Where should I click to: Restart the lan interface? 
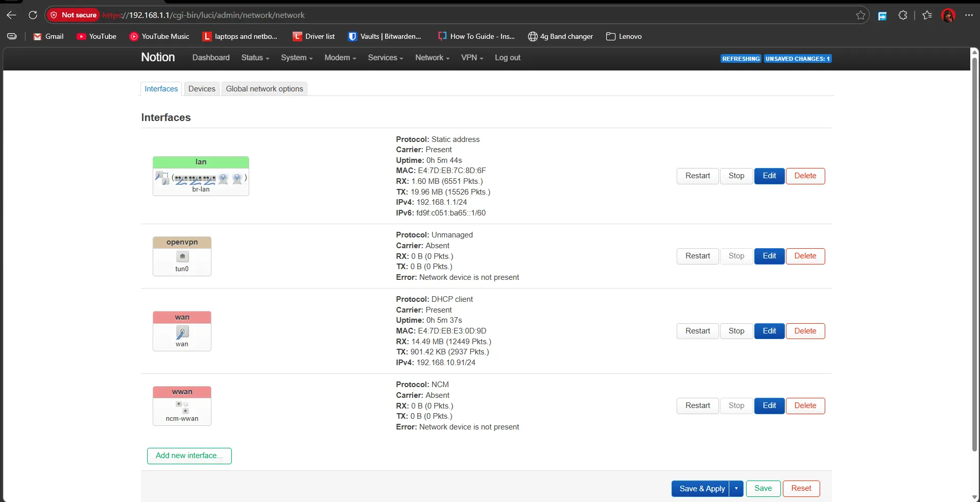[698, 176]
